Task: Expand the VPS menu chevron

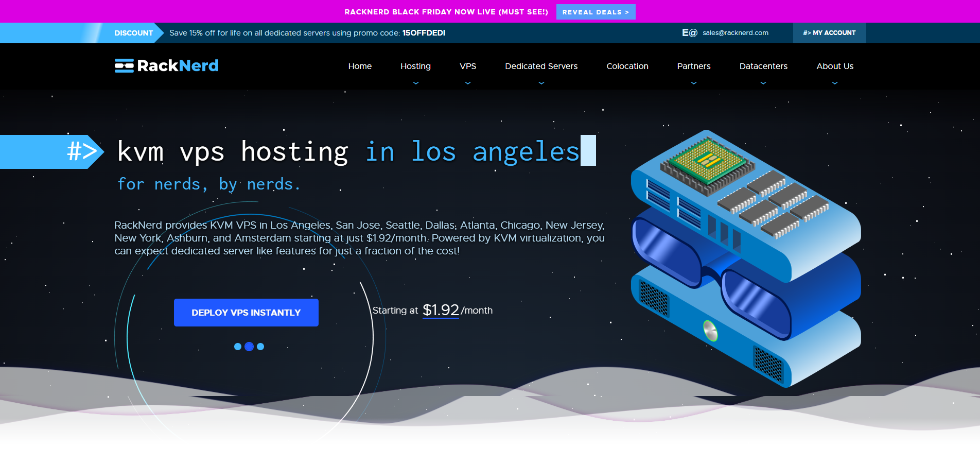Action: tap(468, 83)
